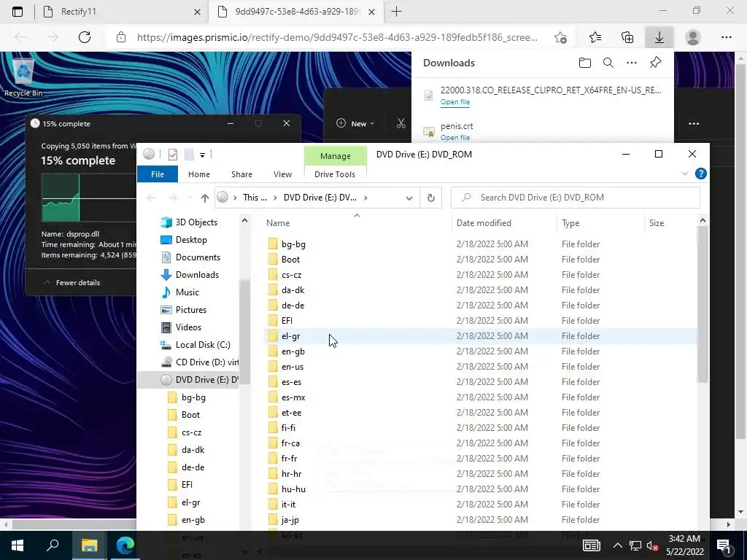747x560 pixels.
Task: Select 3D Objects in navigation pane
Action: tap(196, 222)
